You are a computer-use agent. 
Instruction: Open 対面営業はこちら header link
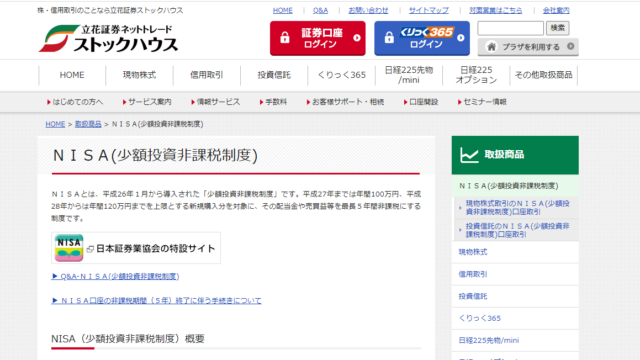click(x=496, y=10)
